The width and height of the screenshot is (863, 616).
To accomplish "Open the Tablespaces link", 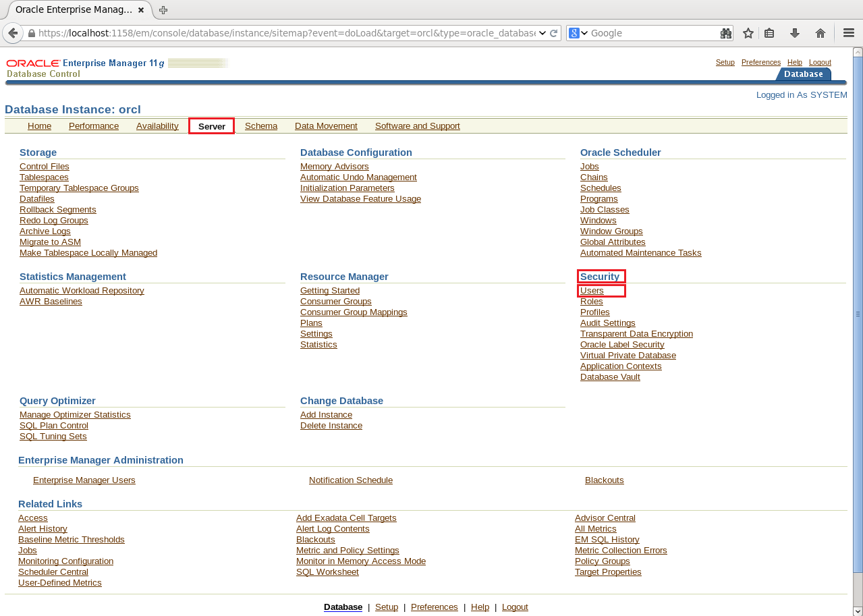I will click(44, 177).
